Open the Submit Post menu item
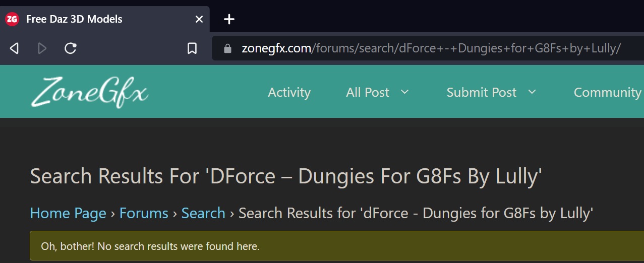The width and height of the screenshot is (644, 263). (482, 92)
